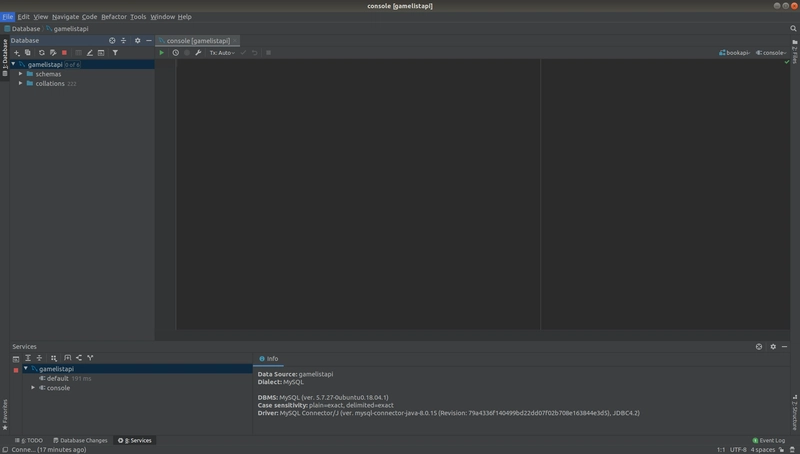Click Database breadcrumb in navigation bar

[x=22, y=29]
